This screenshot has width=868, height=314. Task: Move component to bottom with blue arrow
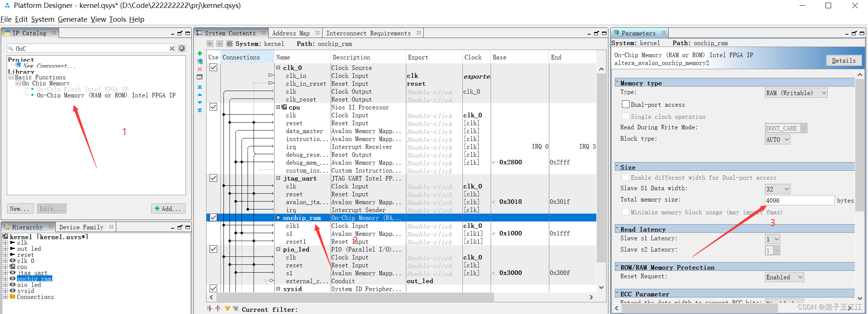pyautogui.click(x=200, y=110)
